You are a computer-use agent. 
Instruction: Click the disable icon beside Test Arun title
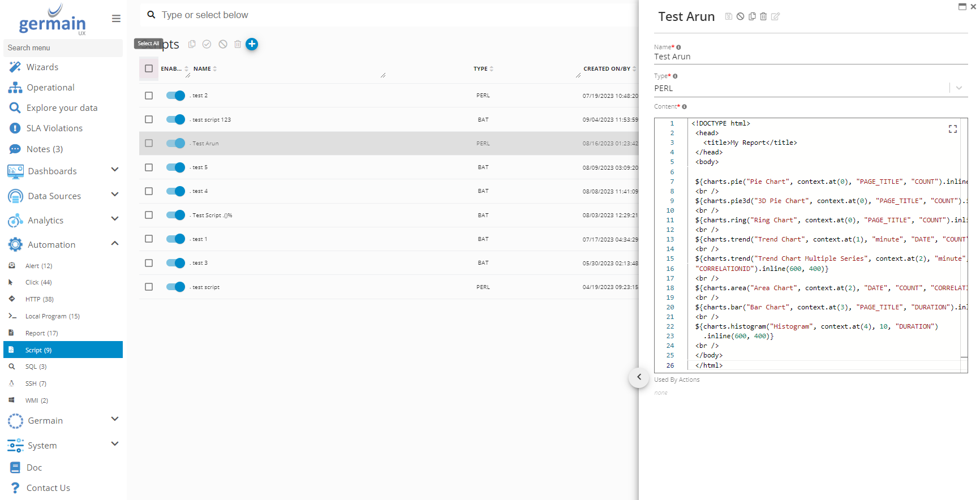tap(740, 16)
